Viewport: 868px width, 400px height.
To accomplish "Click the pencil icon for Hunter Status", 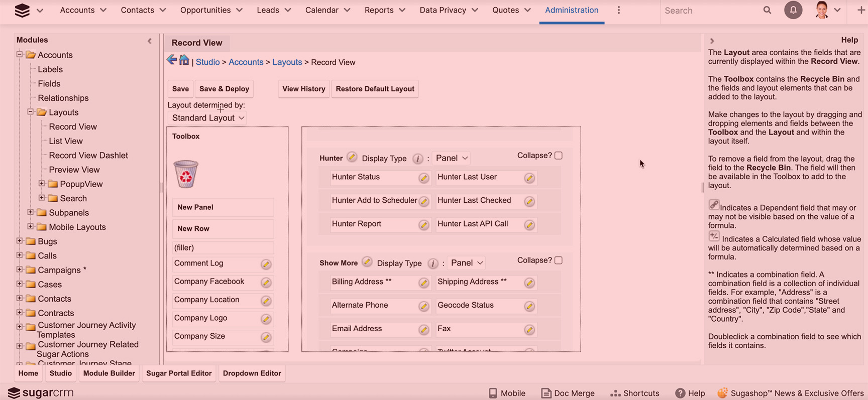I will [424, 178].
